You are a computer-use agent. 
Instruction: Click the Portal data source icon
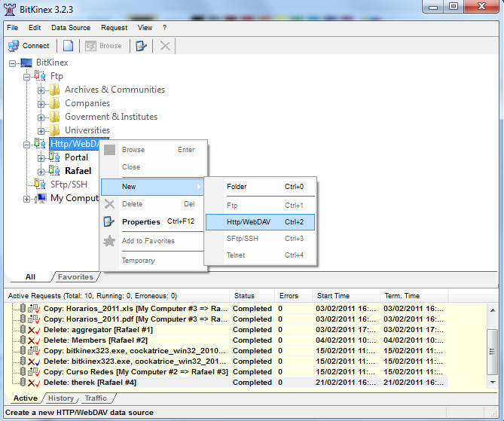click(54, 157)
